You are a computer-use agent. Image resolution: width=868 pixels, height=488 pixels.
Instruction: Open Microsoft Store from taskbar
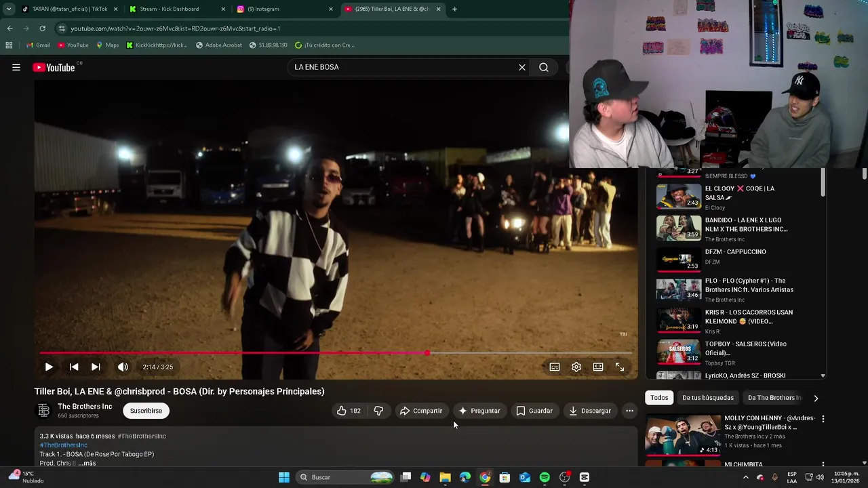[505, 477]
